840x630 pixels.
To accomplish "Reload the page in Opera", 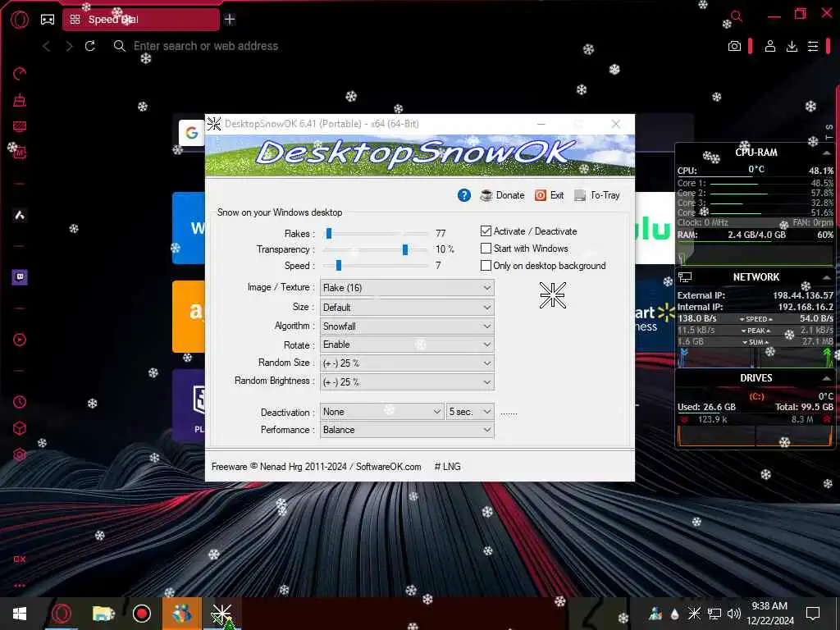I will pos(90,46).
